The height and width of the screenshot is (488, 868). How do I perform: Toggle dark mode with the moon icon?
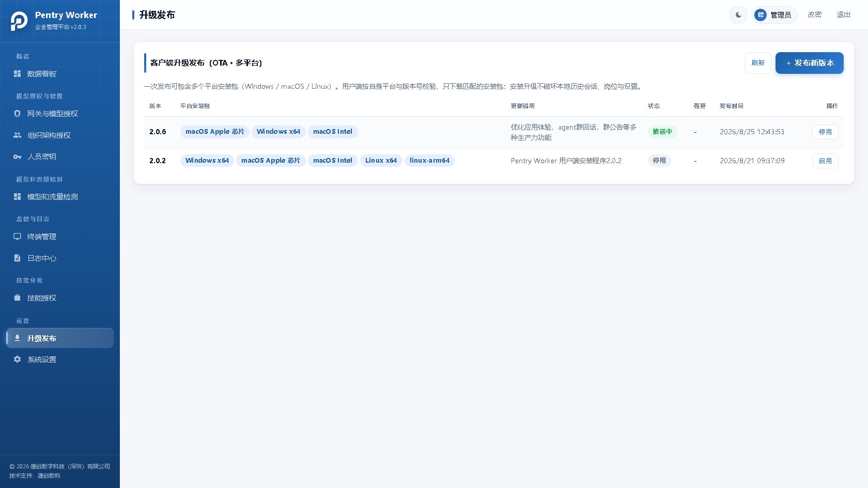tap(738, 15)
